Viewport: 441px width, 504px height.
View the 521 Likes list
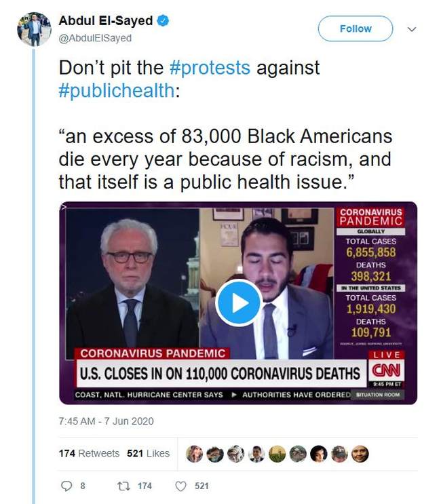(x=148, y=453)
